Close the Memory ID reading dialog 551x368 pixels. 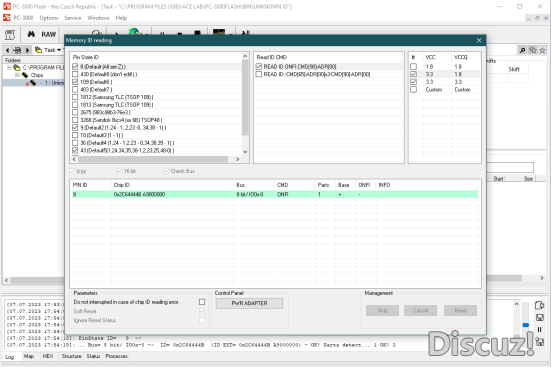pyautogui.click(x=479, y=40)
